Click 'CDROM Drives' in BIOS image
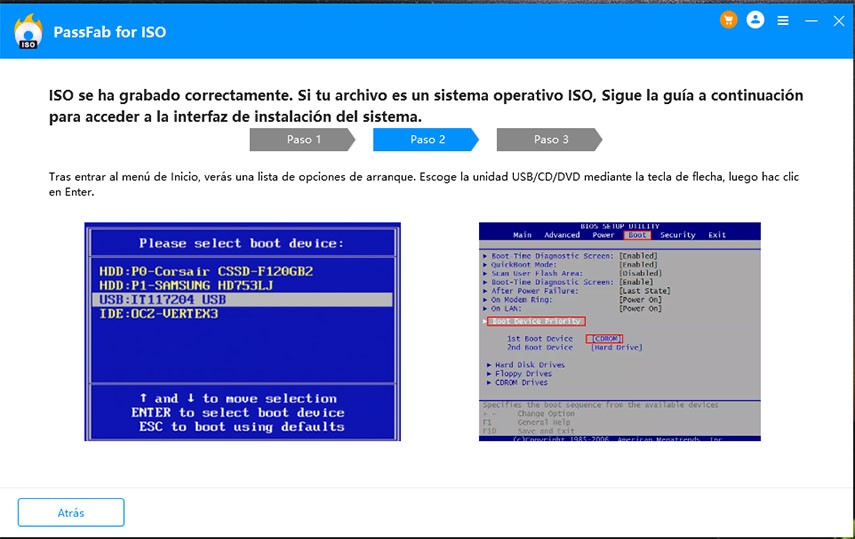Image resolution: width=855 pixels, height=539 pixels. (521, 382)
